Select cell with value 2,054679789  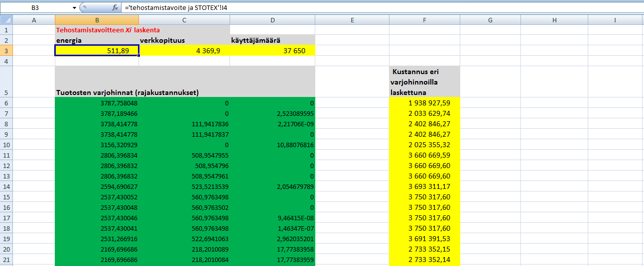tap(272, 186)
